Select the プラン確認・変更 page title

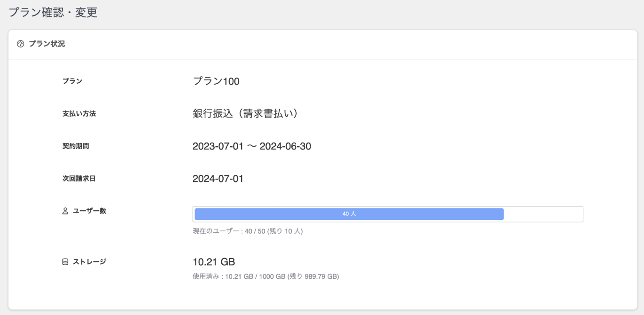(53, 12)
